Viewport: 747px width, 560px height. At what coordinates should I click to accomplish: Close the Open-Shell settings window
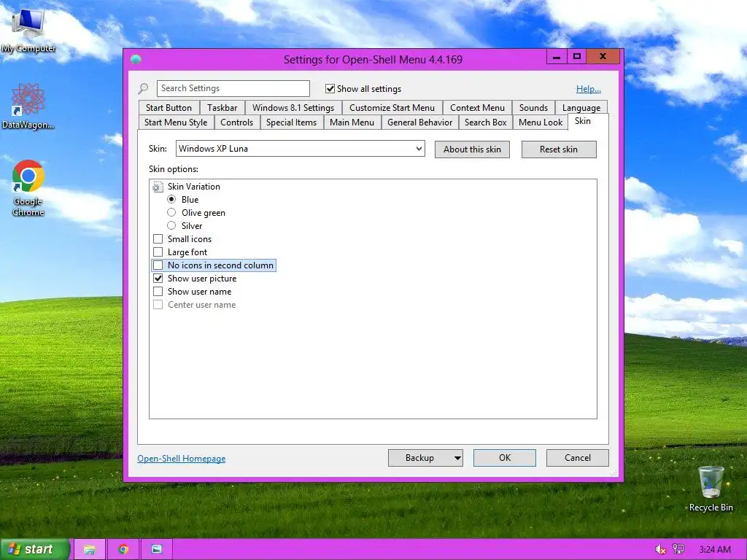click(603, 57)
